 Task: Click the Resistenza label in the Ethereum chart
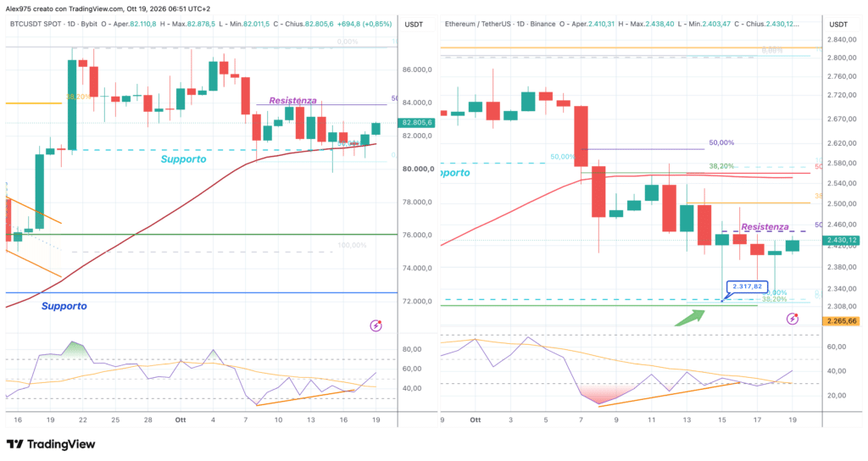[x=765, y=227]
